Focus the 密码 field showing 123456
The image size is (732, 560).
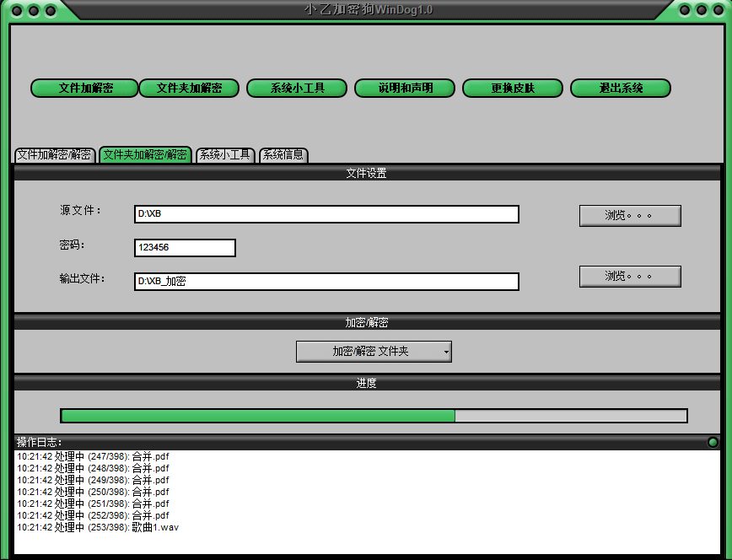[x=185, y=248]
